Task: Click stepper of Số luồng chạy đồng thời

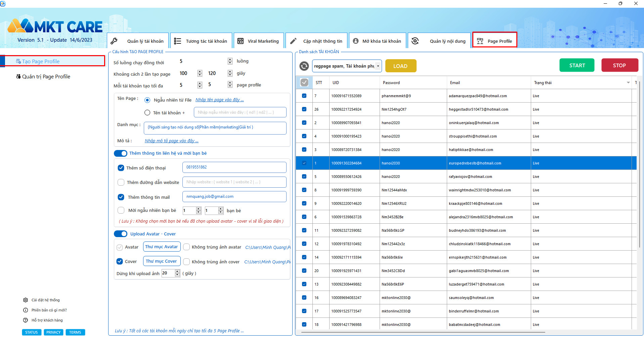Action: 230,61
